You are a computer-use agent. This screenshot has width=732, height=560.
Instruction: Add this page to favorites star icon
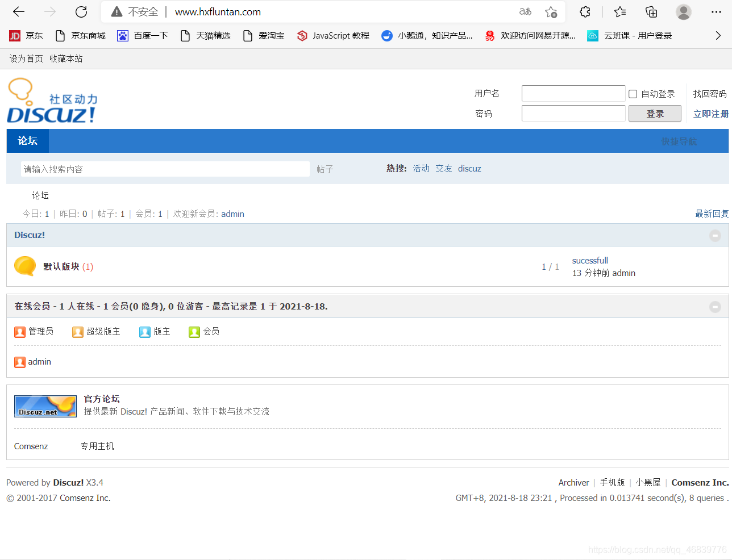click(x=551, y=12)
